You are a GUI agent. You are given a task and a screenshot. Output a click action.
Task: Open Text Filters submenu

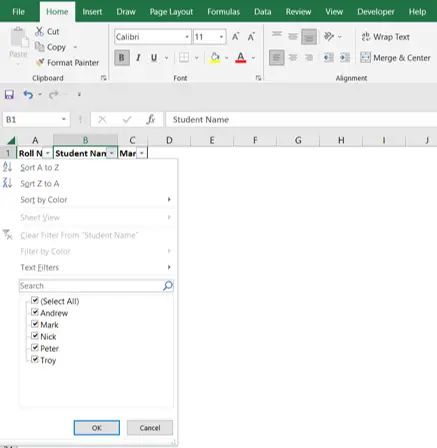(x=95, y=267)
